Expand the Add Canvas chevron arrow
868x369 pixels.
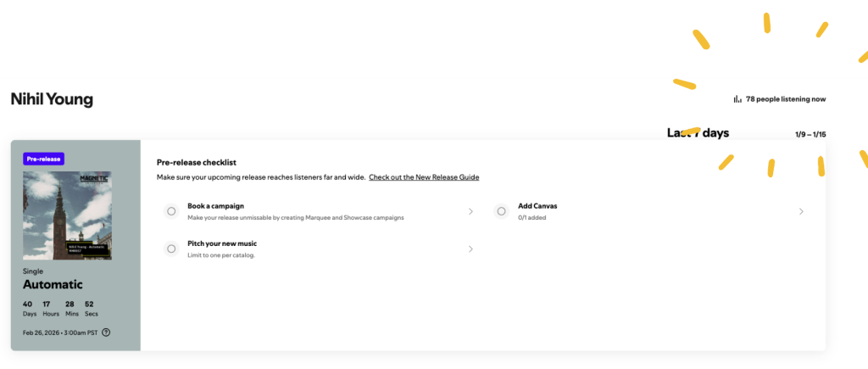pos(801,211)
